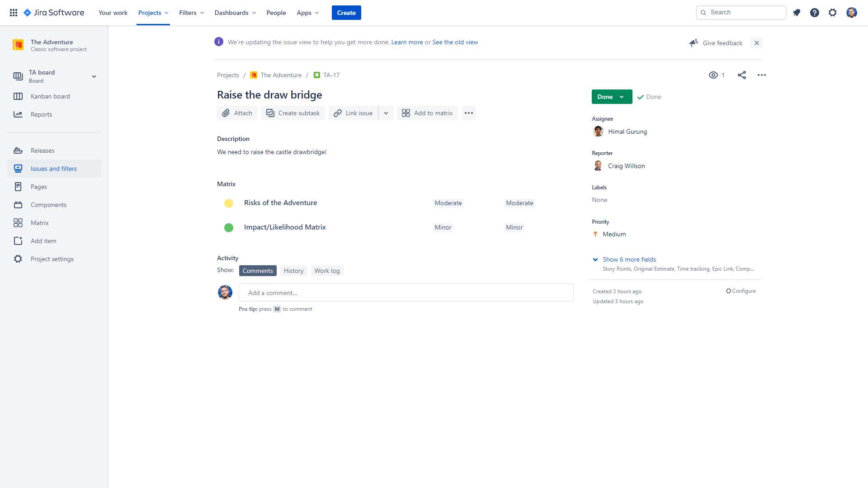
Task: Show Work log in activity filter
Action: [327, 271]
